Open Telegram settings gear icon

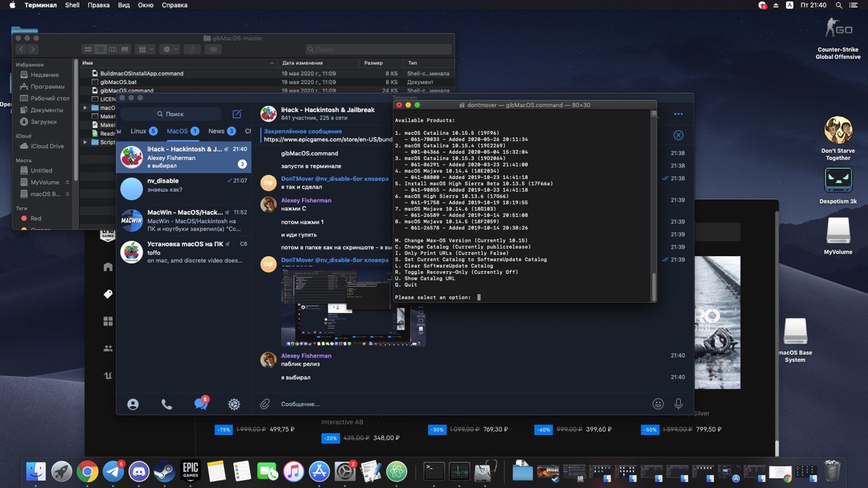234,404
